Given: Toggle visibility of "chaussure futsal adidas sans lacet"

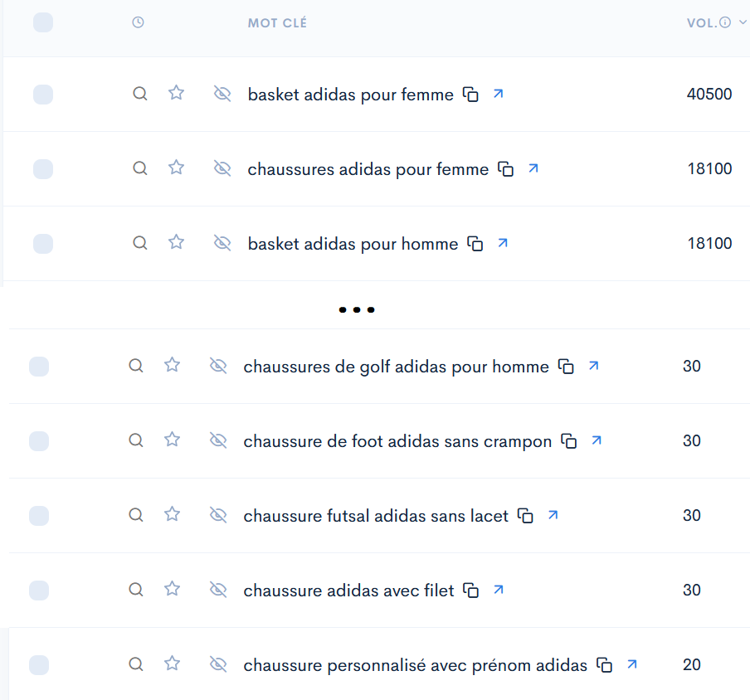Looking at the screenshot, I should (x=218, y=515).
